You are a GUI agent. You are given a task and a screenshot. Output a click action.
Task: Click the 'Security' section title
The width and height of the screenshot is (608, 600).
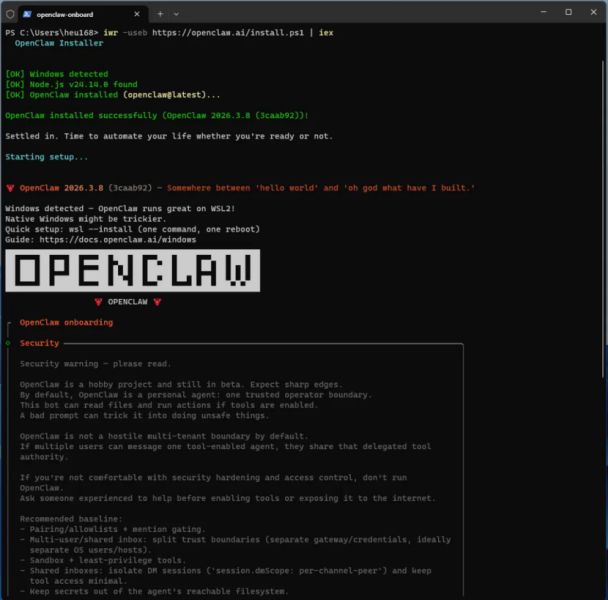[39, 343]
